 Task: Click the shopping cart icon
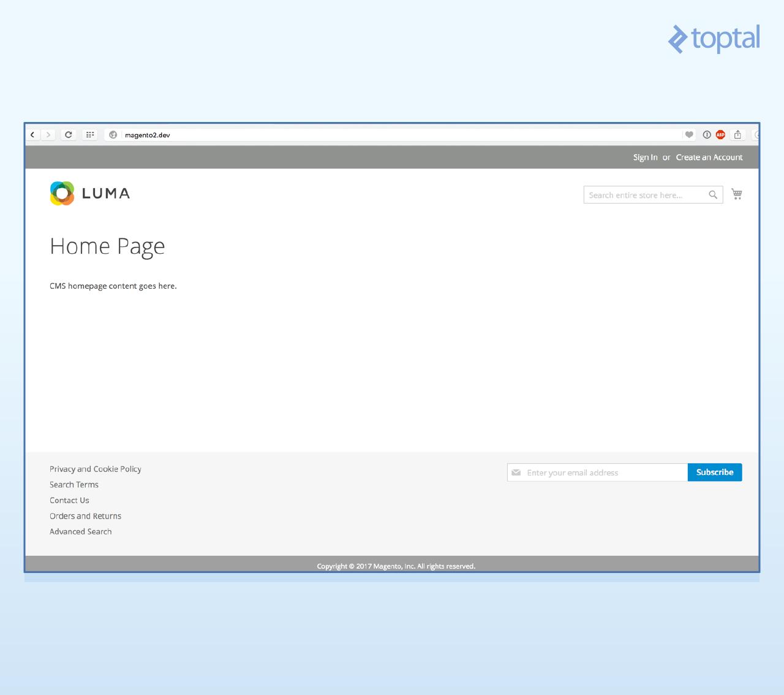coord(737,194)
